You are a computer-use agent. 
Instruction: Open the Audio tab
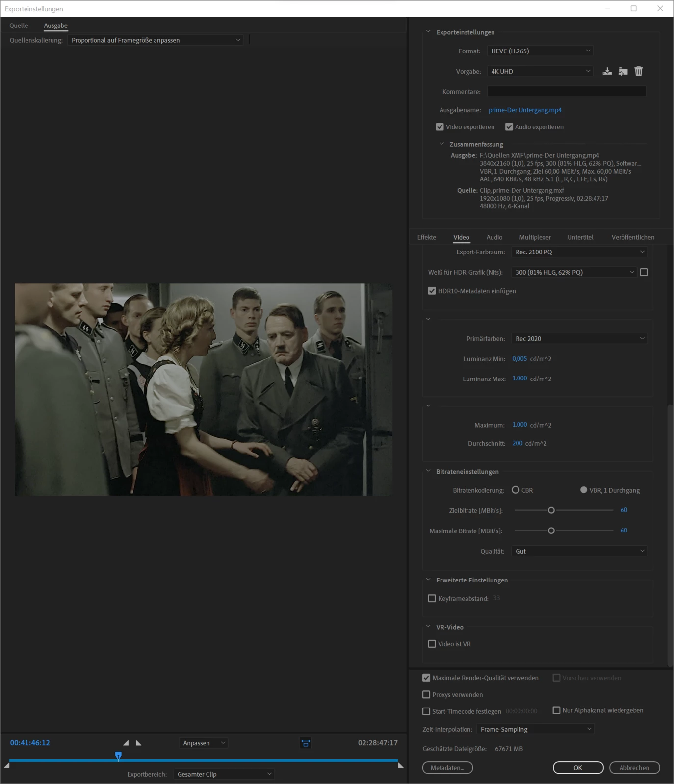494,237
